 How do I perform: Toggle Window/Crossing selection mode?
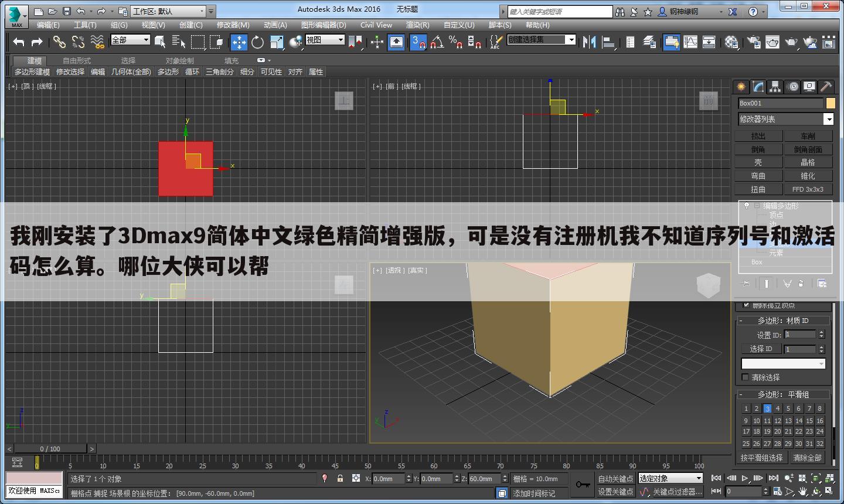pos(217,42)
